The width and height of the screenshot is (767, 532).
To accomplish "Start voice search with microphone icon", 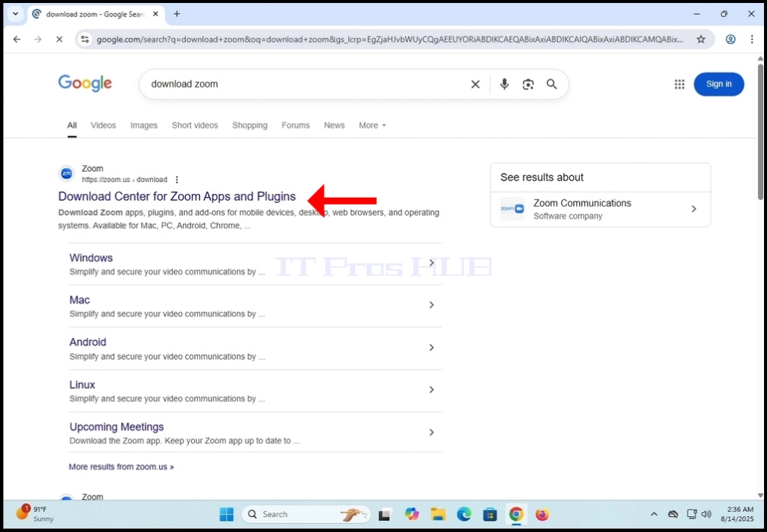I will point(504,84).
